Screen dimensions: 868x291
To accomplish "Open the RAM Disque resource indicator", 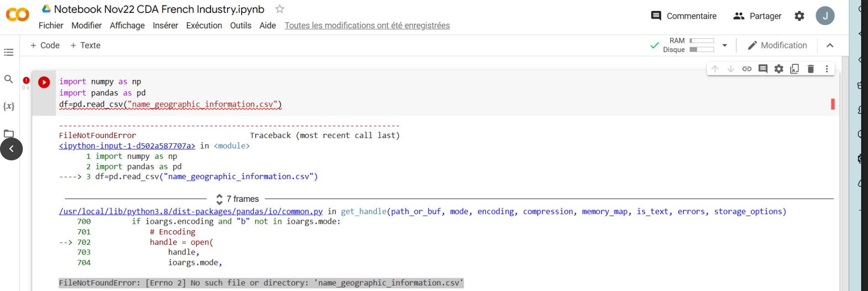I will 688,45.
